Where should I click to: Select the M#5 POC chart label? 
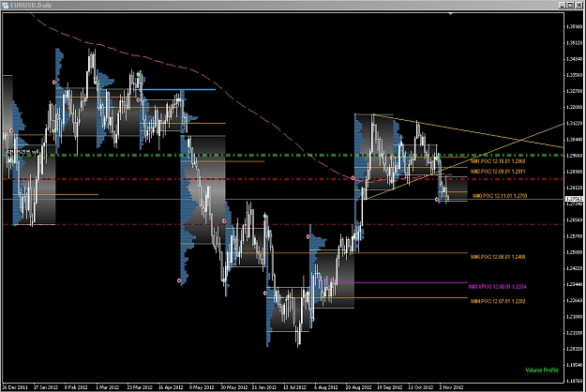(498, 257)
